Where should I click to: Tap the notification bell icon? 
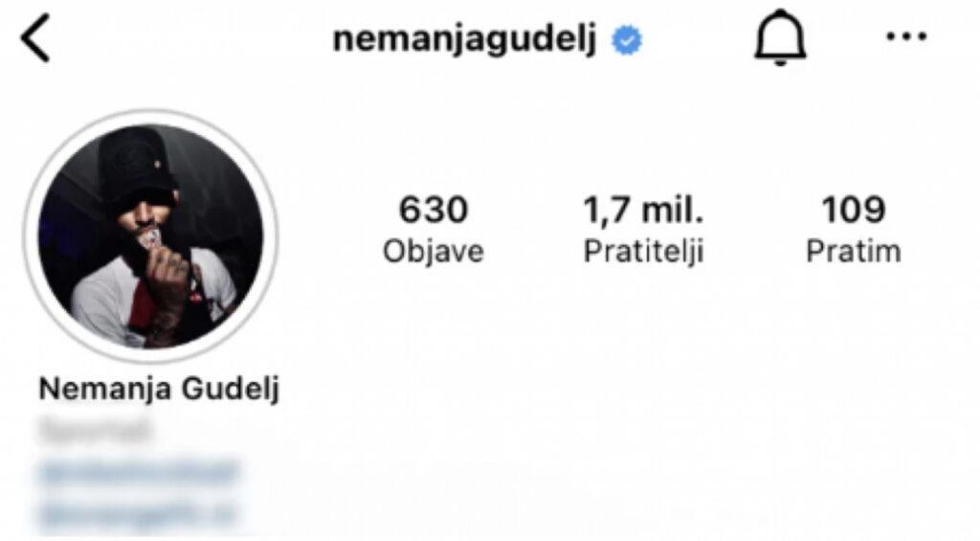coord(781,37)
